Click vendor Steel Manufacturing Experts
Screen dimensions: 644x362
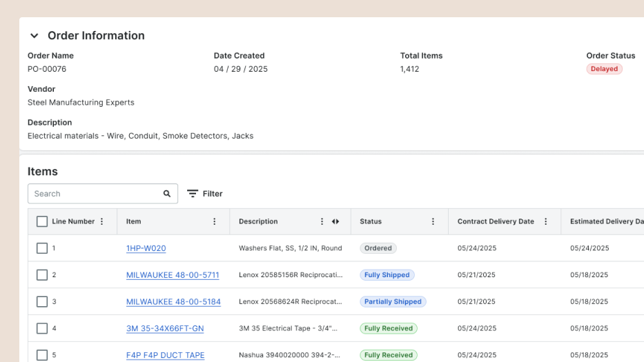click(x=81, y=103)
